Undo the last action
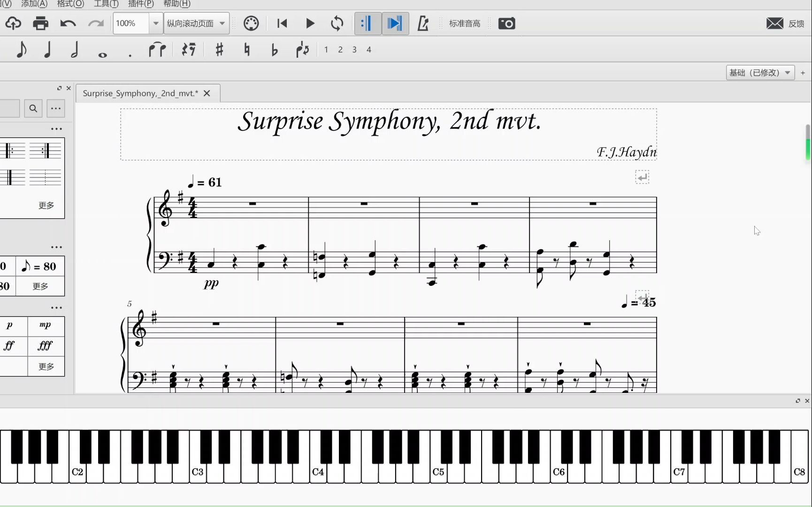 (68, 23)
